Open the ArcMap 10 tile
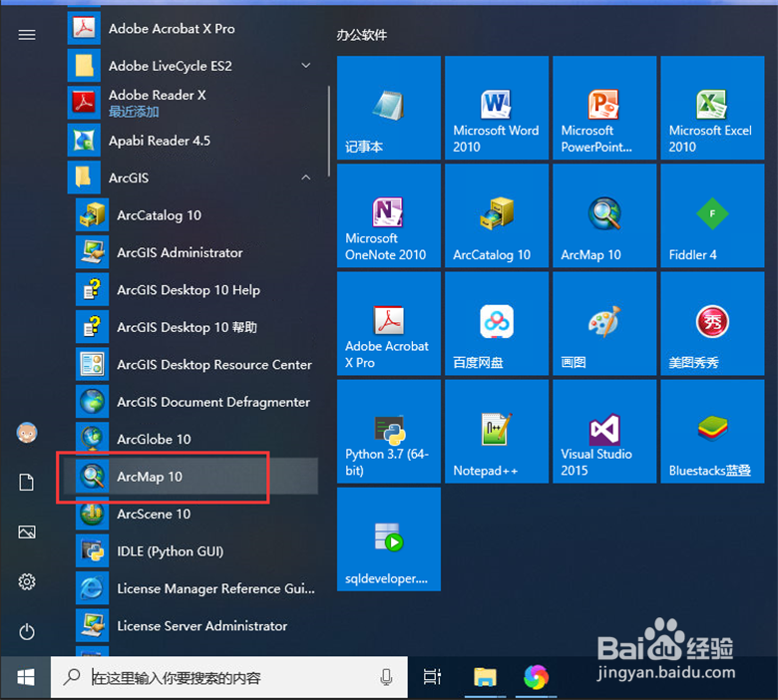The height and width of the screenshot is (700, 778). [x=604, y=215]
